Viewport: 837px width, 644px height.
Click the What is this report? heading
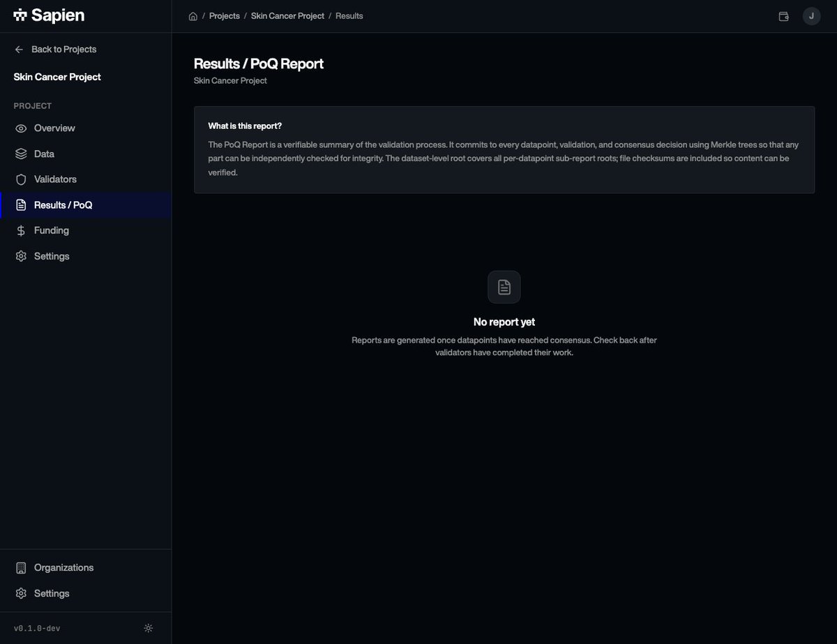point(245,126)
